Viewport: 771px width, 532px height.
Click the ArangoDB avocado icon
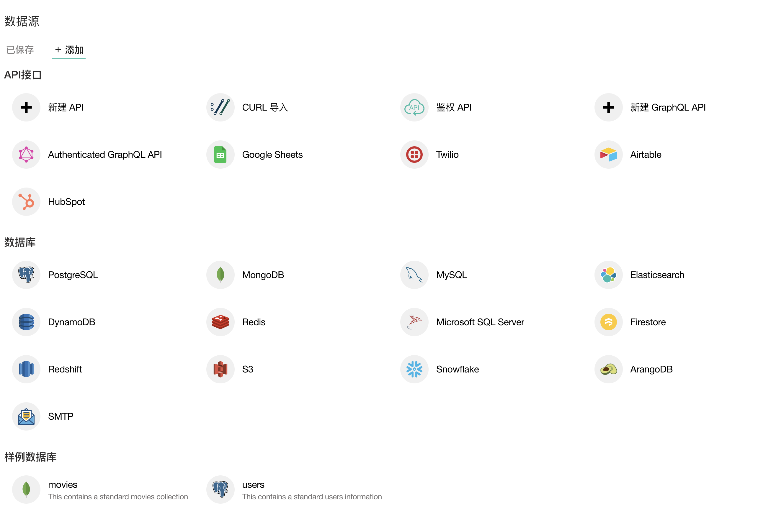tap(608, 369)
